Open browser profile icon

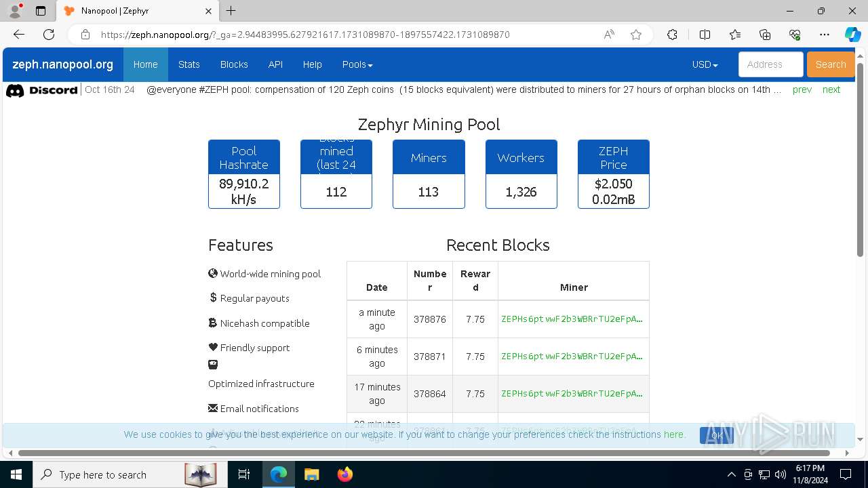pyautogui.click(x=15, y=11)
